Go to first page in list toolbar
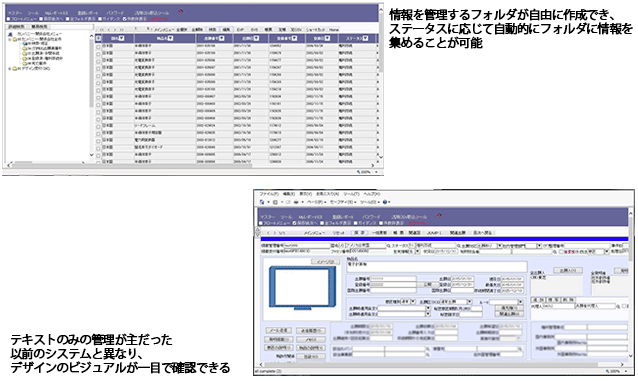The image size is (638, 381). [102, 30]
